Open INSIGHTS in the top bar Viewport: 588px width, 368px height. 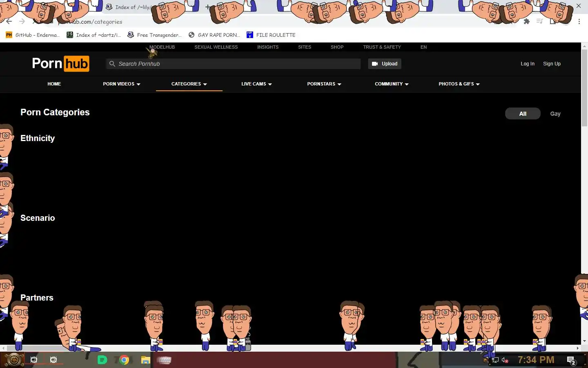tap(268, 47)
